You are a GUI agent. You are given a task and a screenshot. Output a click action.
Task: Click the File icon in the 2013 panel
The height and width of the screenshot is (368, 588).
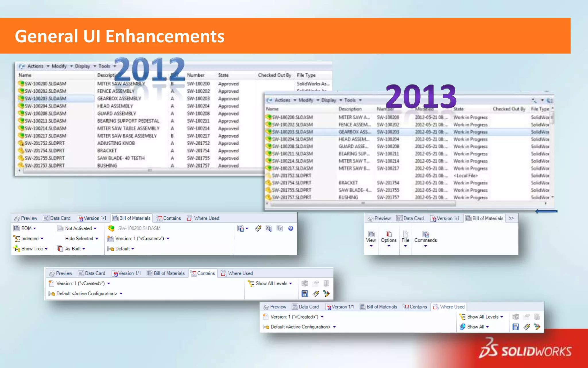coord(405,234)
